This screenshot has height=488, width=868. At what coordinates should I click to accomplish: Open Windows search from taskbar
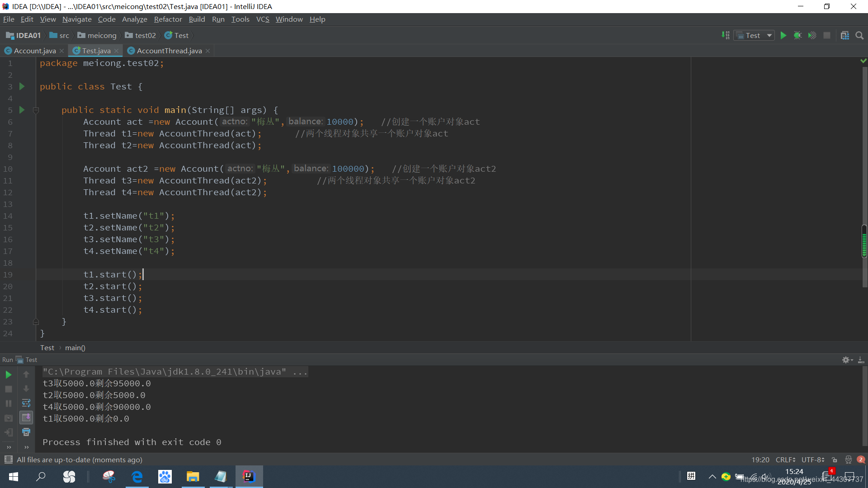(x=41, y=477)
